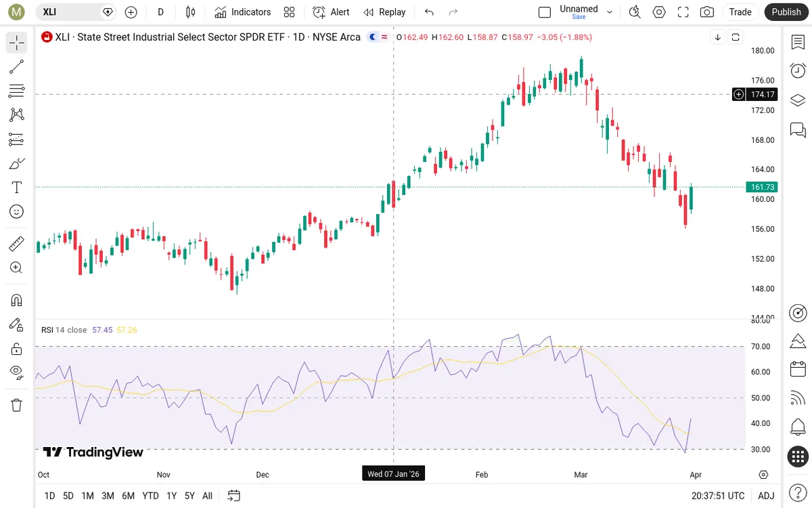The height and width of the screenshot is (508, 812).
Task: Open the Indicators dialog
Action: coord(242,12)
